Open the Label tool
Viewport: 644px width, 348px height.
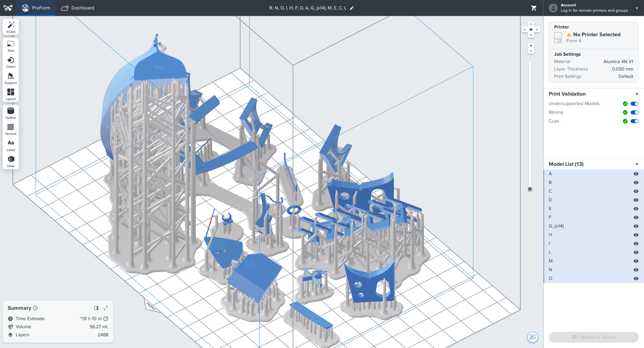11,145
